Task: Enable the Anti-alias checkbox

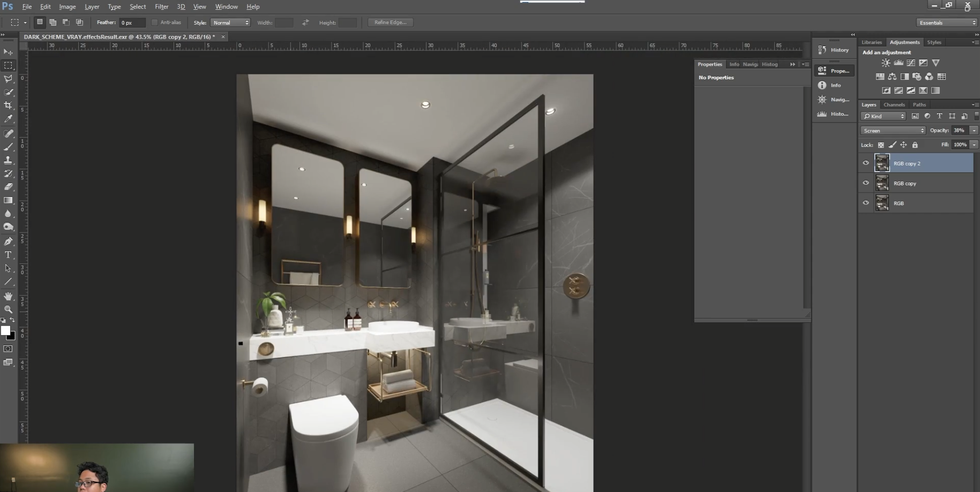Action: 155,22
